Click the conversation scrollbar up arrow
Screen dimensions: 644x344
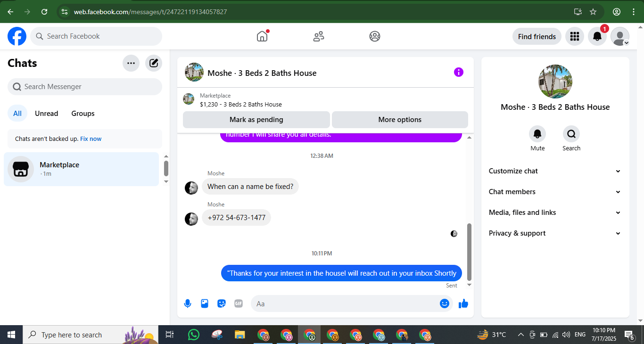[x=469, y=138]
